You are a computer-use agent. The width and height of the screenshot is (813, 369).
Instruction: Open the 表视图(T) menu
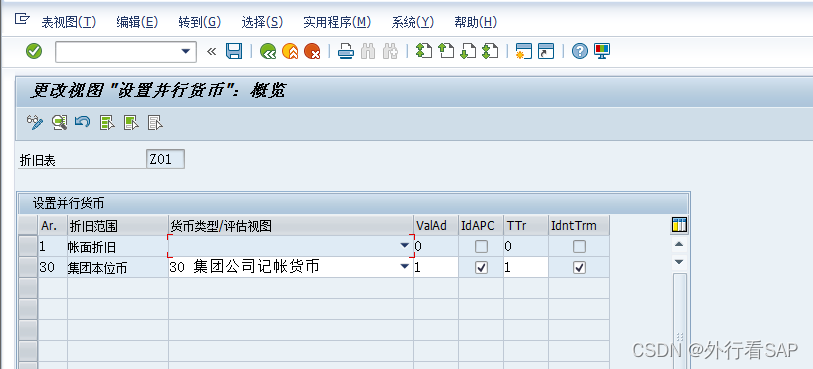pyautogui.click(x=69, y=22)
